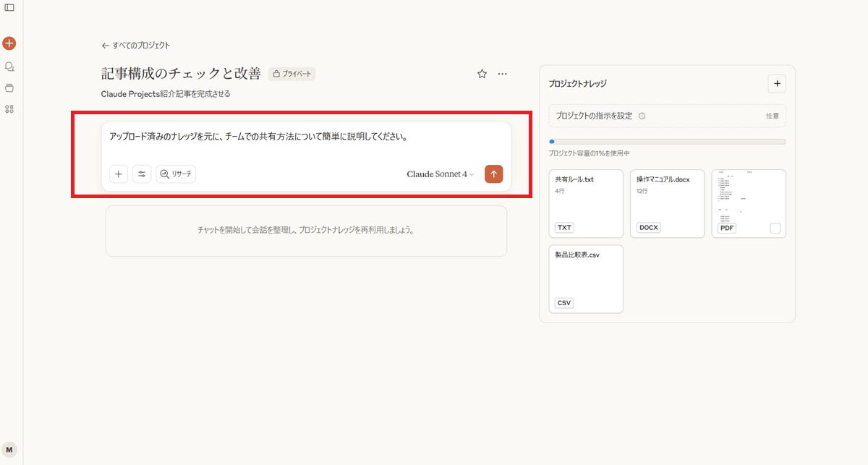Click the TXT file type badge
The image size is (868, 465).
[564, 227]
